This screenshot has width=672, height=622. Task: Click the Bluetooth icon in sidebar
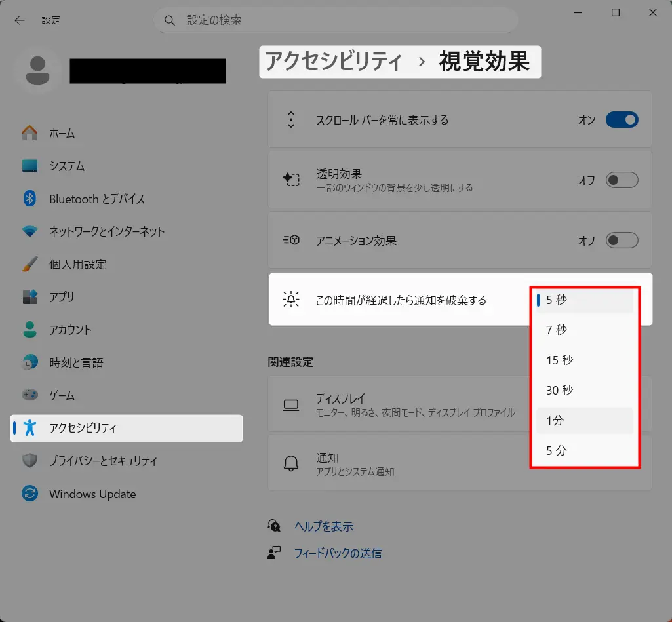(30, 199)
